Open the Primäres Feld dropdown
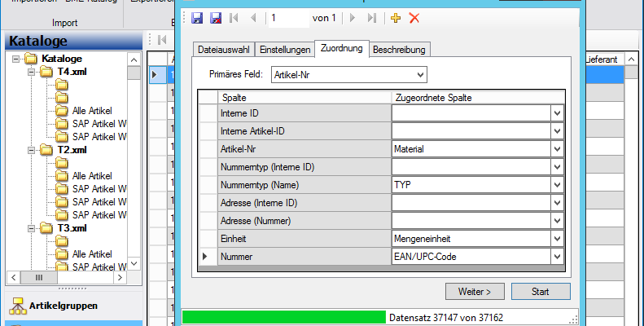This screenshot has height=326, width=644. pyautogui.click(x=420, y=75)
